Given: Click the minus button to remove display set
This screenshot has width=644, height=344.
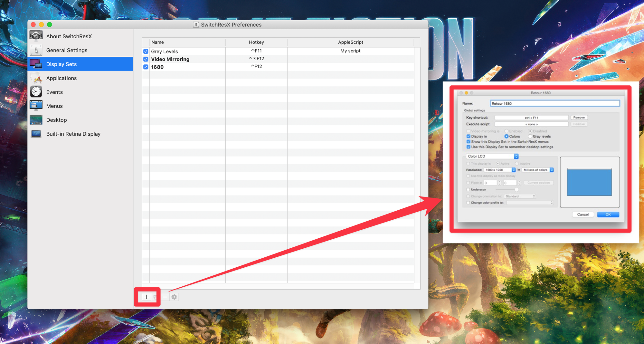Looking at the screenshot, I should (x=165, y=297).
